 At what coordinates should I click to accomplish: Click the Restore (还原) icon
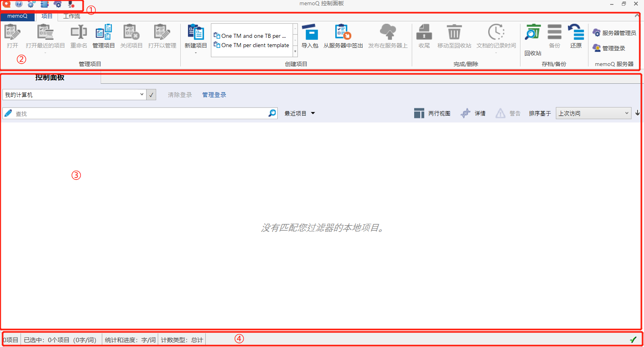(x=576, y=32)
